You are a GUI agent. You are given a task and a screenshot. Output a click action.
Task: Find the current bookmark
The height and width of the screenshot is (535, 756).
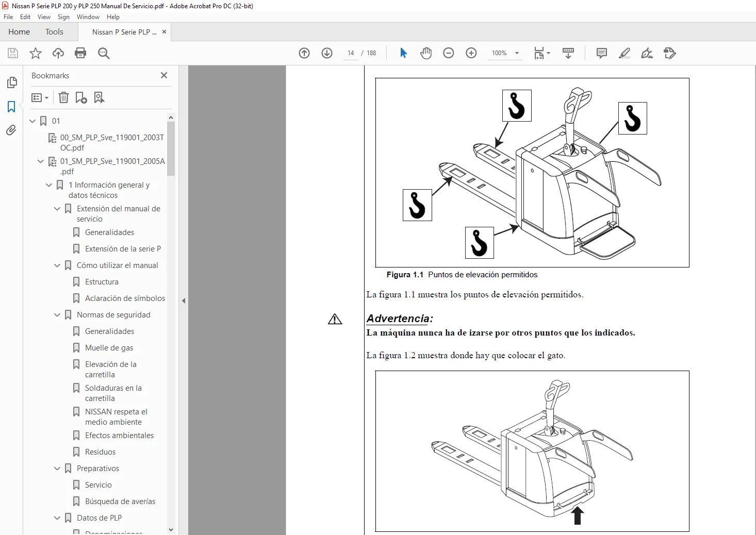[100, 97]
